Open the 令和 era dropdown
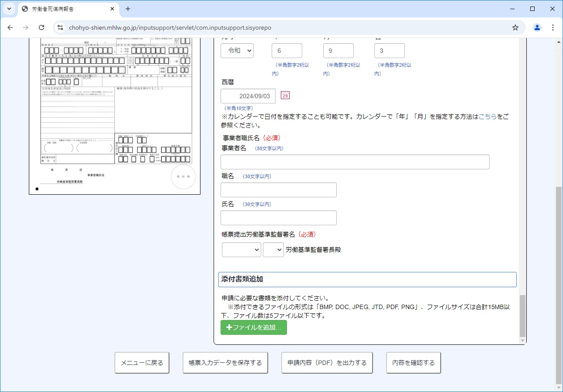 click(x=237, y=51)
